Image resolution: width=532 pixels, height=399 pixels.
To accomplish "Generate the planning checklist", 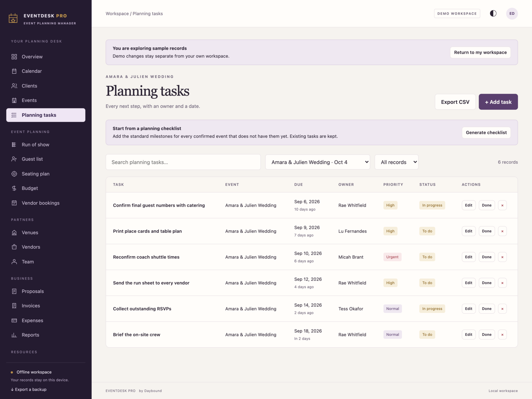I will pos(486,132).
